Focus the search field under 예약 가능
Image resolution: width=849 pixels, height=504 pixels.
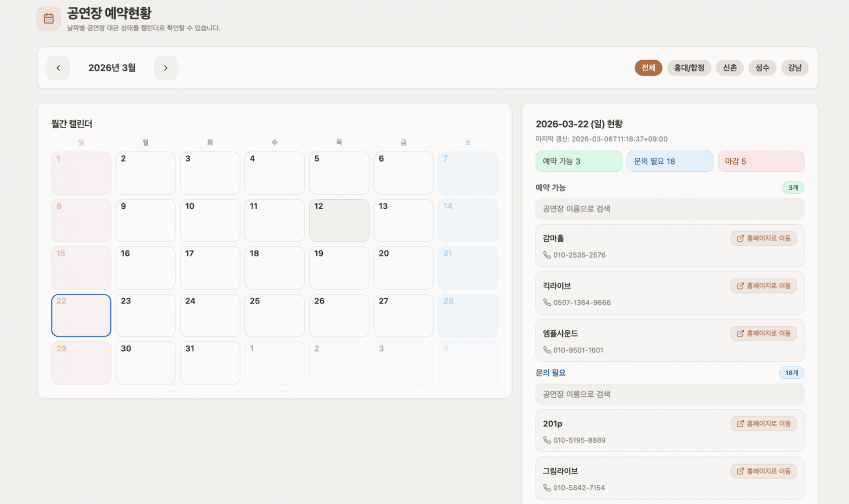669,209
